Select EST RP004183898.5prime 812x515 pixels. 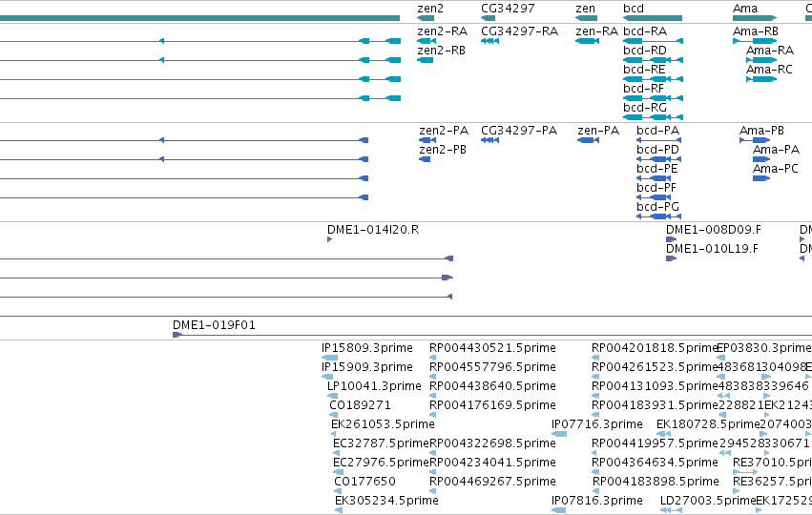click(595, 492)
